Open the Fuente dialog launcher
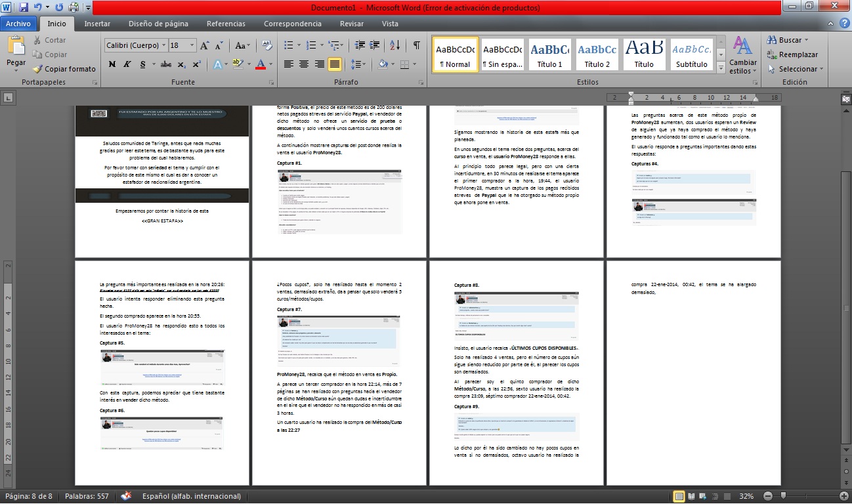This screenshot has width=852, height=504. pyautogui.click(x=270, y=83)
